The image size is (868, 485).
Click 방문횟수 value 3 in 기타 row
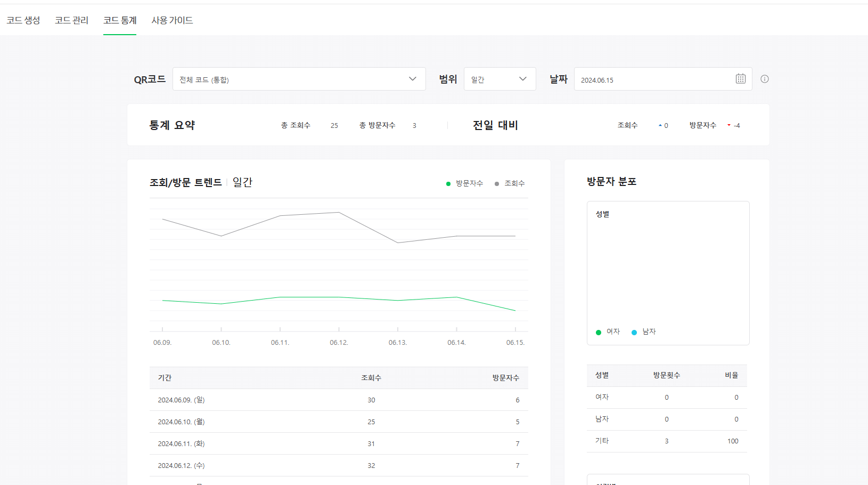pos(666,441)
